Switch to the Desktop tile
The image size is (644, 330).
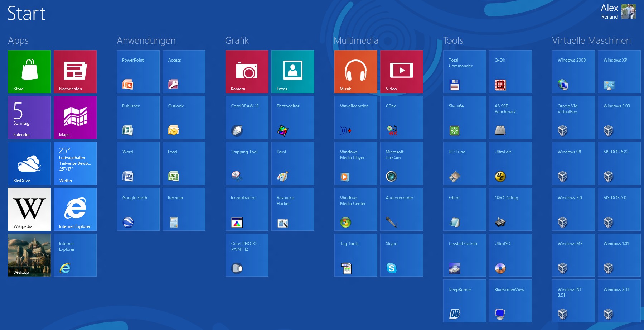[29, 255]
